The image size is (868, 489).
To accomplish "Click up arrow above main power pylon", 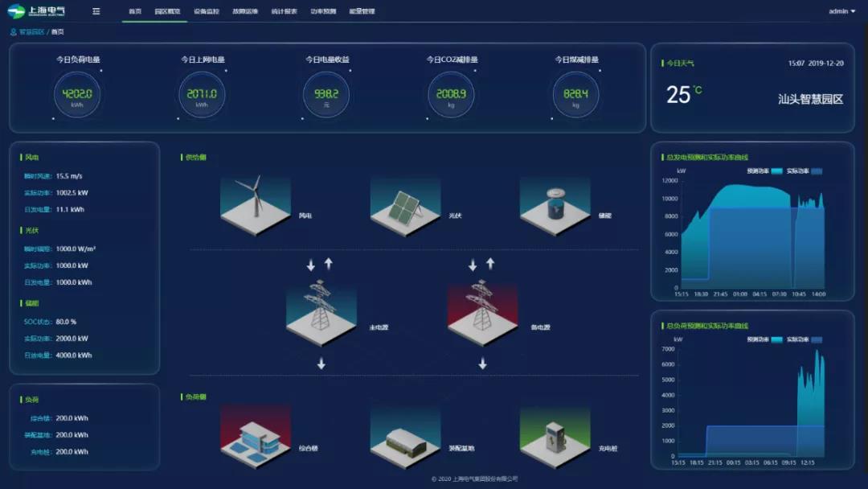I will point(329,264).
